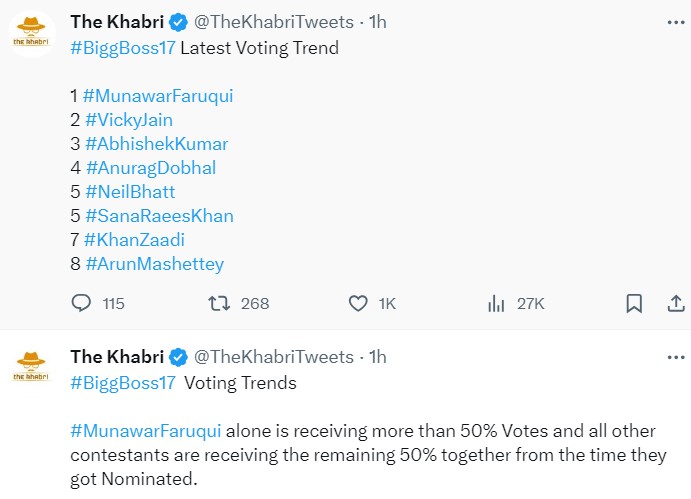Open #AbhishekKumar hashtag link
This screenshot has height=499, width=691.
156,144
